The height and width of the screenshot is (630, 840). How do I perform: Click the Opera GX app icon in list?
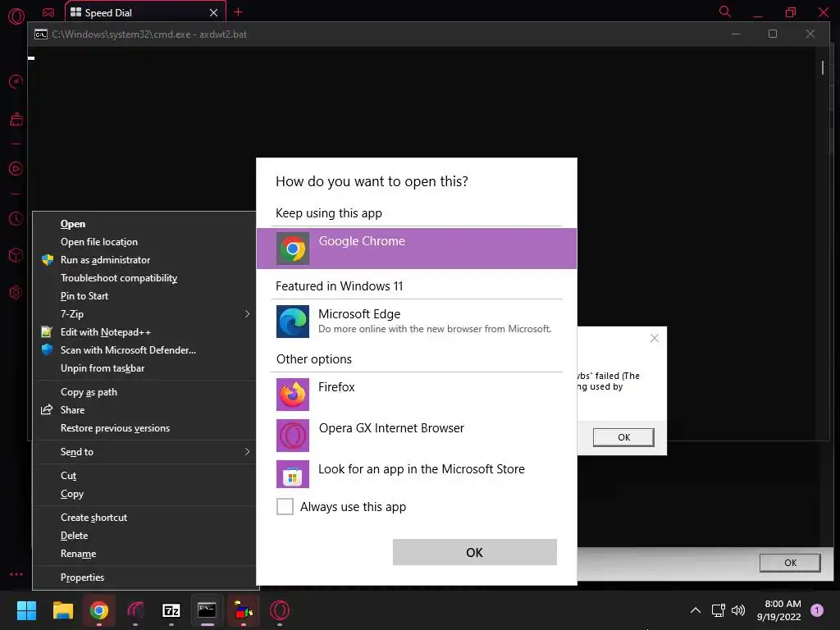pyautogui.click(x=293, y=436)
